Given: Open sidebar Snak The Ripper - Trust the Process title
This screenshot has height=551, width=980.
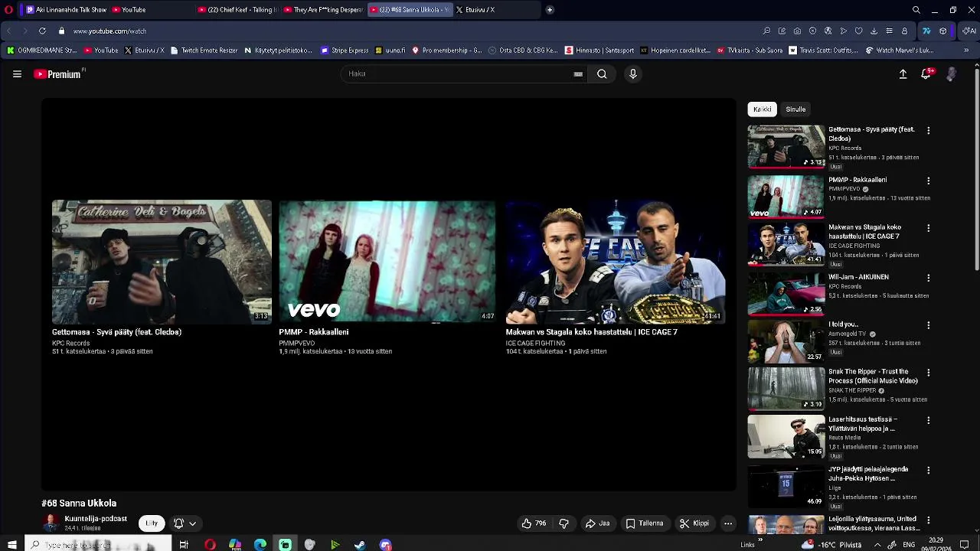Looking at the screenshot, I should click(x=873, y=376).
